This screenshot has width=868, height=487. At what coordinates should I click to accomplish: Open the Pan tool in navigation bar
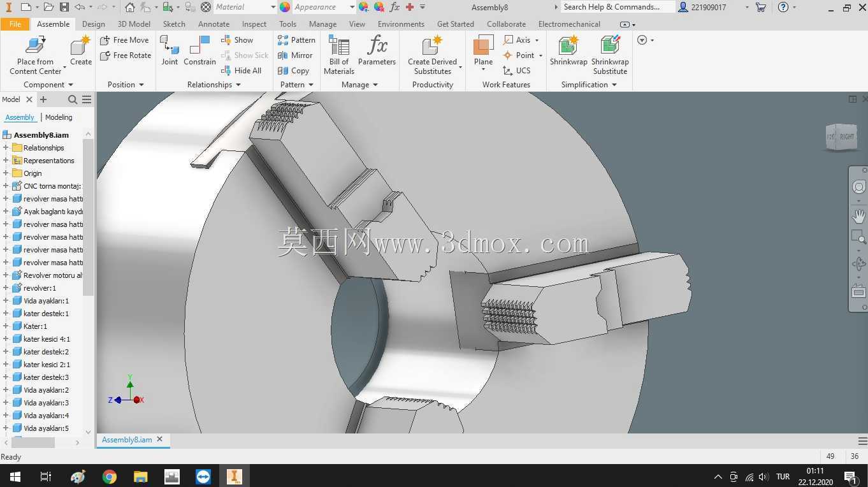click(x=858, y=216)
